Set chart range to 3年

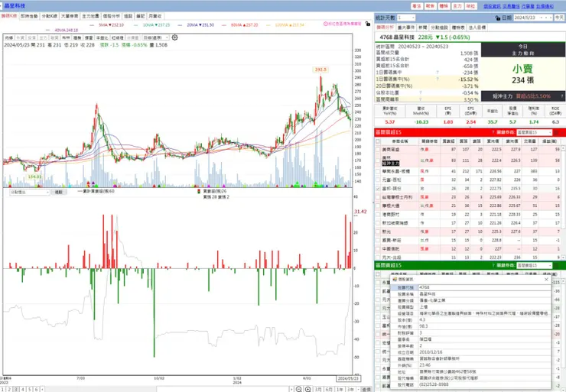coord(350,390)
